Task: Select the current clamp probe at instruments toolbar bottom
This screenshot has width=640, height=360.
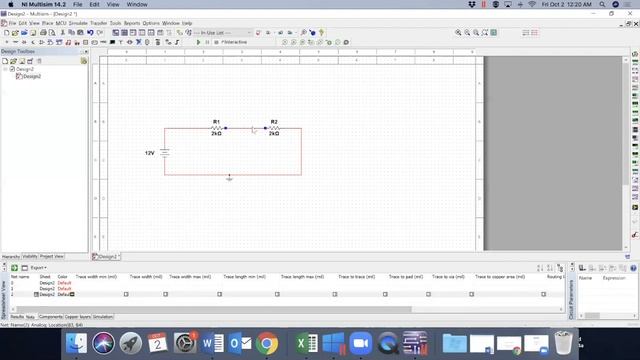Action: (635, 235)
